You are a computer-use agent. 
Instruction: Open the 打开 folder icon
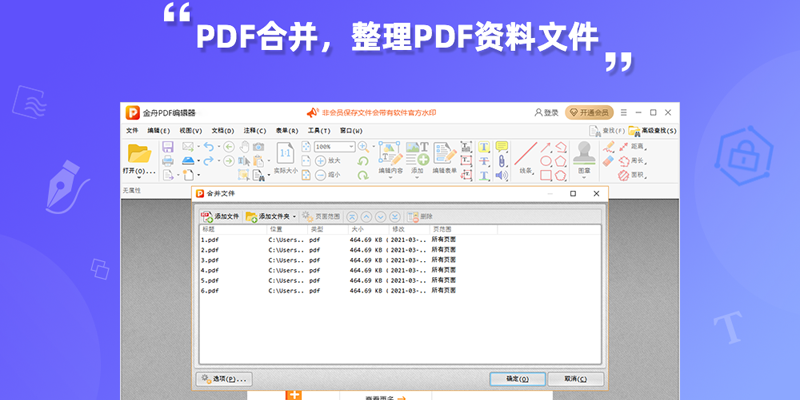pyautogui.click(x=139, y=154)
